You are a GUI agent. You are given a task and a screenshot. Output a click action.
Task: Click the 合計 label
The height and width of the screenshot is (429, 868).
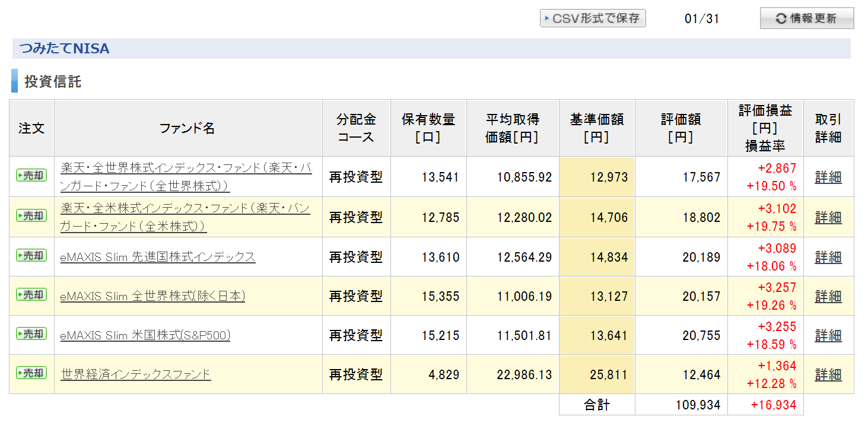(597, 405)
